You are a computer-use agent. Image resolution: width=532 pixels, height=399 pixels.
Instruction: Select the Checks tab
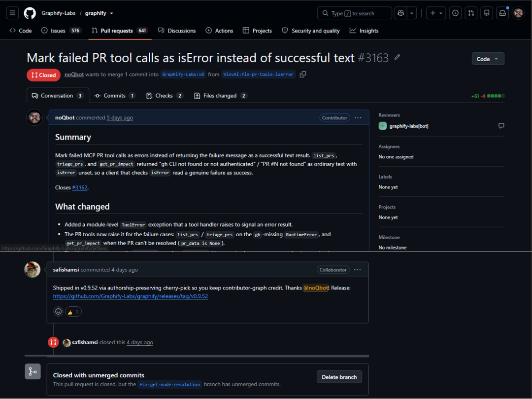coord(165,96)
